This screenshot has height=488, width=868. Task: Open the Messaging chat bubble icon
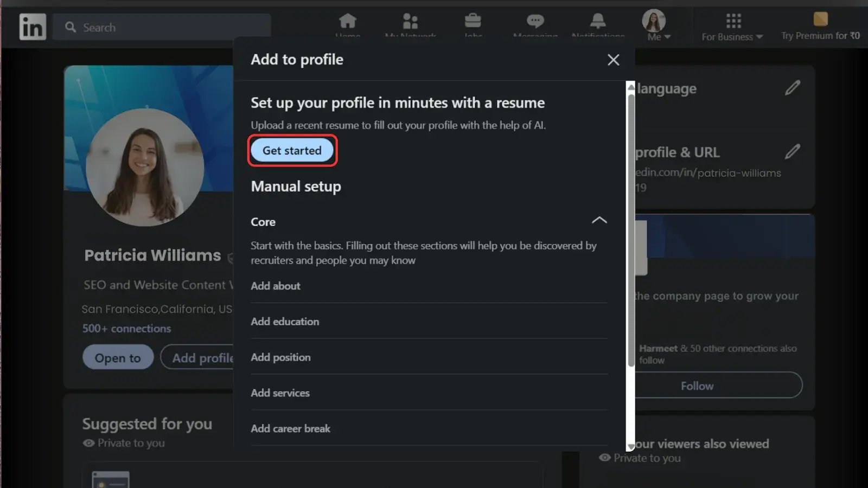(x=535, y=22)
